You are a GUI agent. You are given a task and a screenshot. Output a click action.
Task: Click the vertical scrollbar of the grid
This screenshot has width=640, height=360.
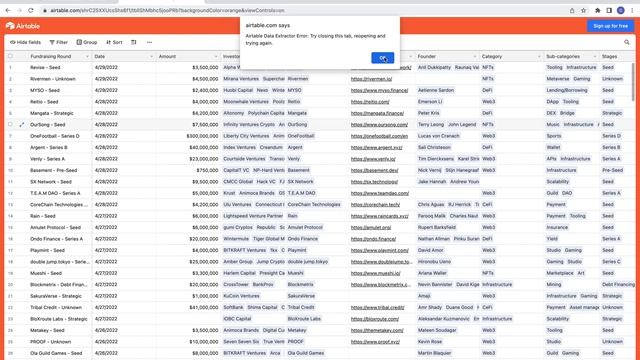633,82
